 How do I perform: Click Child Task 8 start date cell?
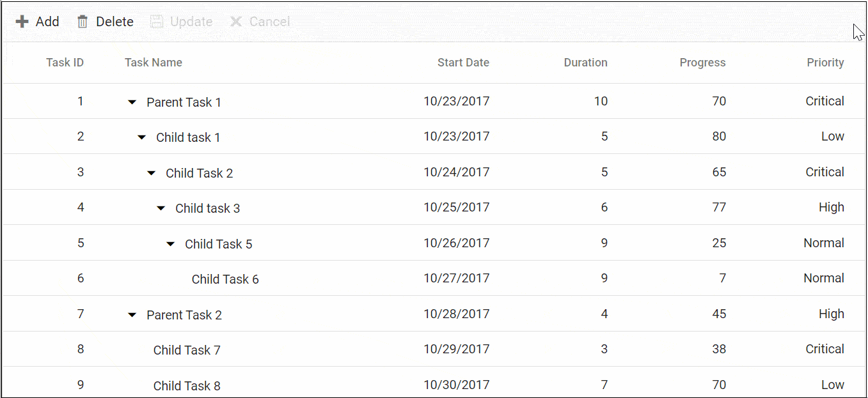click(x=456, y=385)
